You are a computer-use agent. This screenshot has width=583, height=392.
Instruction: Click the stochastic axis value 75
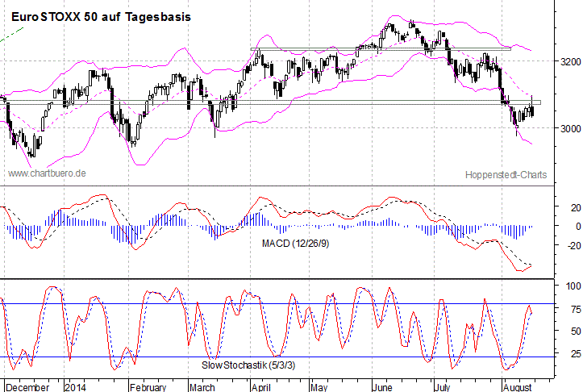[x=576, y=310]
